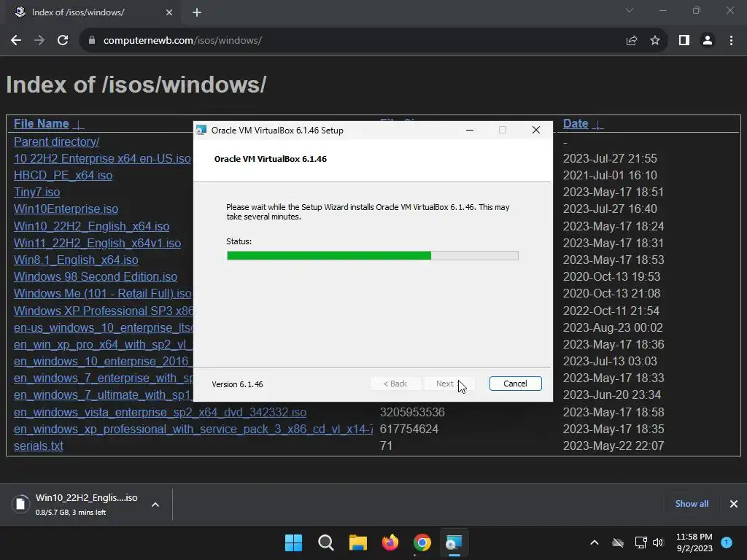Select the date 2023-May-22 22:07

(613, 446)
